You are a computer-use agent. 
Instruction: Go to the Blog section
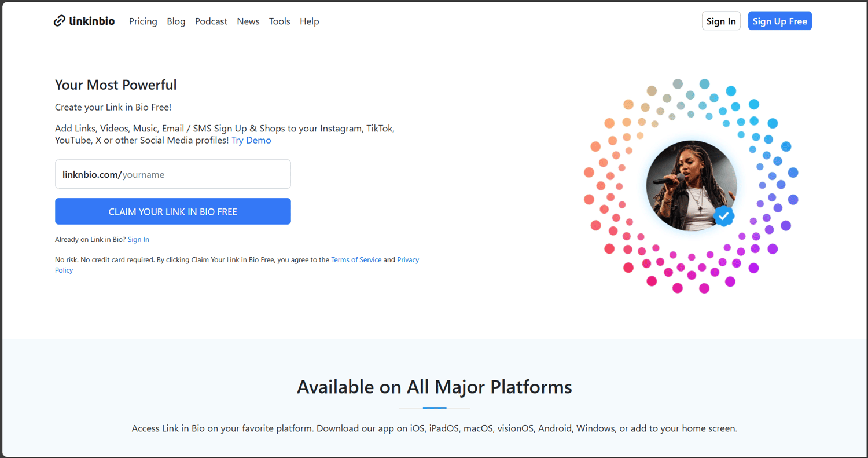point(176,21)
